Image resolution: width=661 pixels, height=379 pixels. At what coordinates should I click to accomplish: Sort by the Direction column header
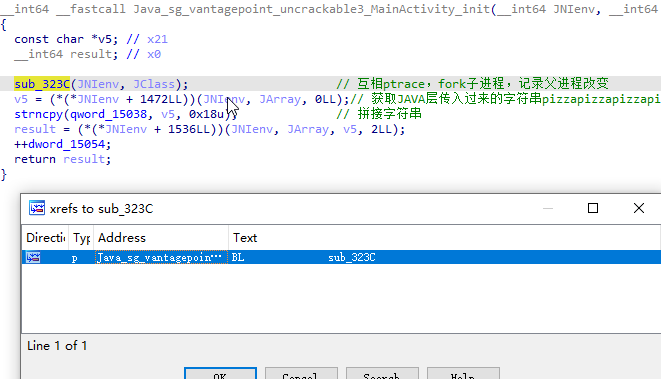[46, 238]
